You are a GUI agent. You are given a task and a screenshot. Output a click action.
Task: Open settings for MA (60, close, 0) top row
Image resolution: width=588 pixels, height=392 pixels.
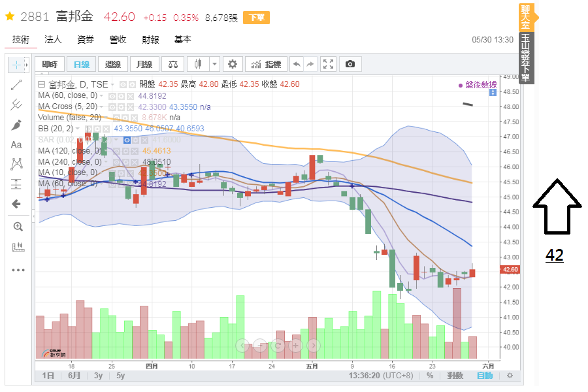121,97
